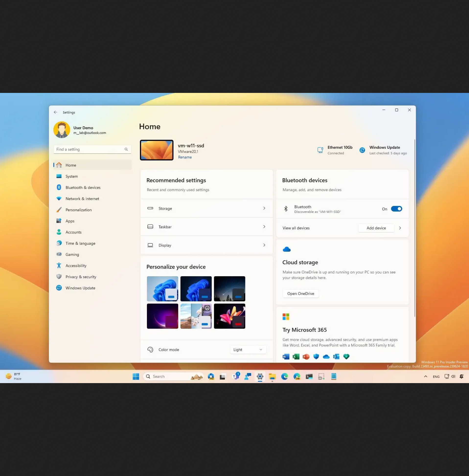Click the Family Safety heart icon
This screenshot has height=476, width=469.
coord(346,356)
